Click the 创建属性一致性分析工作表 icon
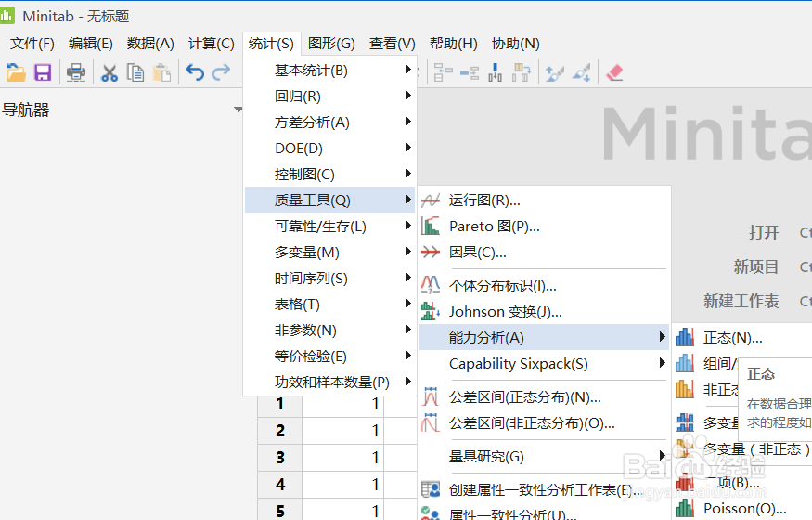Image resolution: width=812 pixels, height=520 pixels. point(431,489)
